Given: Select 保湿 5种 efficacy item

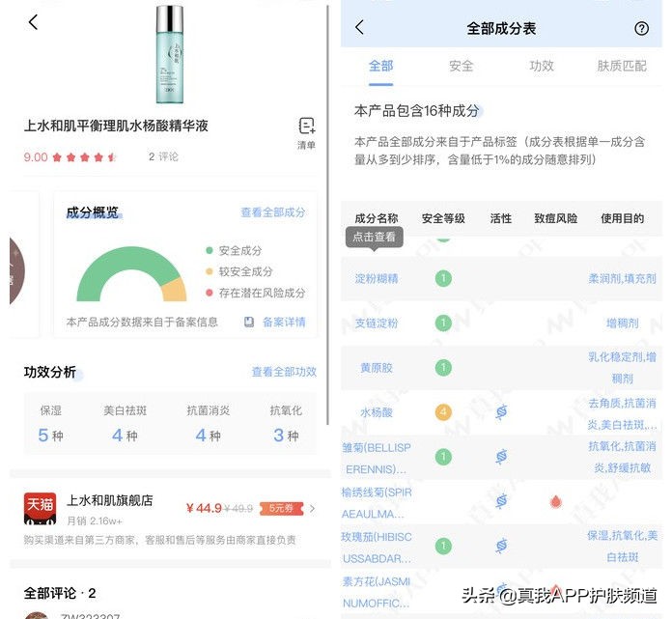Looking at the screenshot, I should (50, 424).
